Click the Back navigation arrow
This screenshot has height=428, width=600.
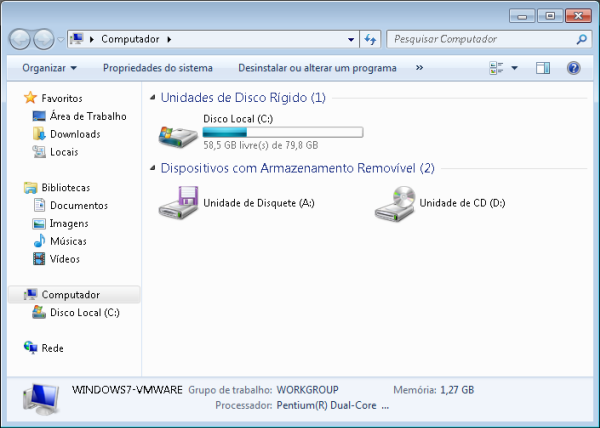coord(21,39)
